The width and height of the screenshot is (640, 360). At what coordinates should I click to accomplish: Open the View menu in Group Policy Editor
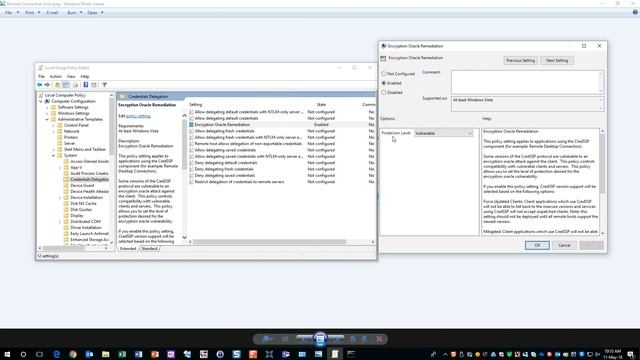pos(71,76)
